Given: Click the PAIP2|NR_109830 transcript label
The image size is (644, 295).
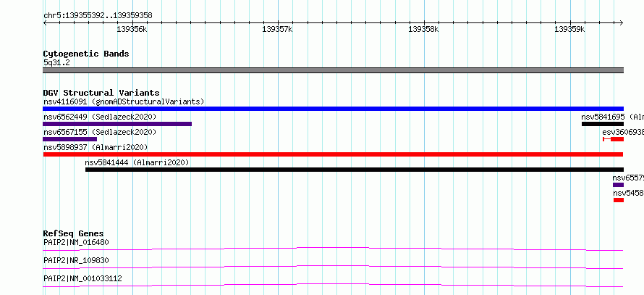Looking at the screenshot, I should click(76, 260).
